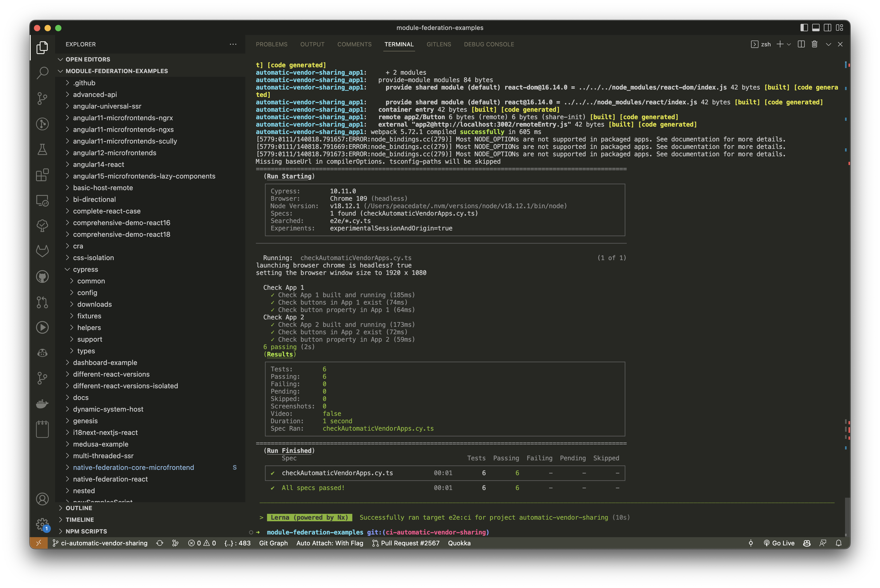Open Git Graph from status bar
880x588 pixels.
[x=273, y=543]
